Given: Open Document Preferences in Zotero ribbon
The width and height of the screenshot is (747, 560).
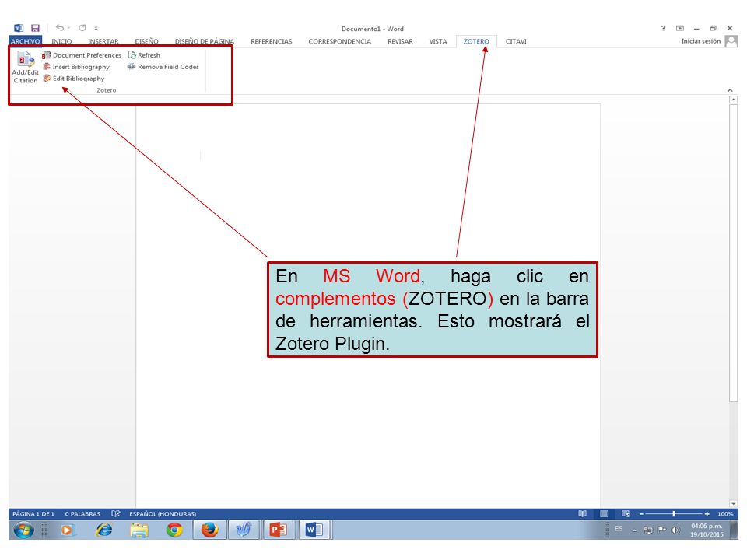Looking at the screenshot, I should tap(82, 55).
